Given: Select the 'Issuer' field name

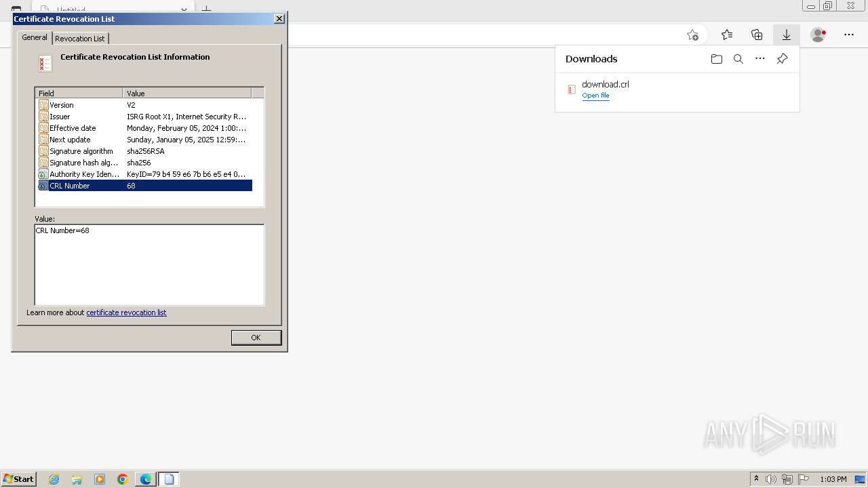Looking at the screenshot, I should click(60, 117).
